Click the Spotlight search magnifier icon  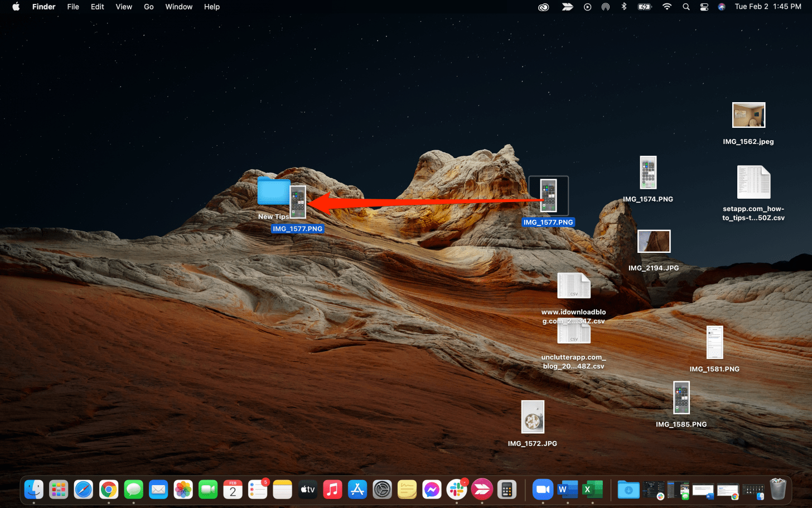tap(686, 7)
